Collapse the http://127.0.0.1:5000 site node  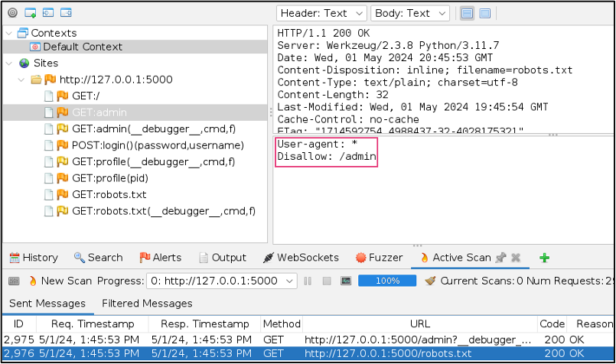pyautogui.click(x=21, y=80)
